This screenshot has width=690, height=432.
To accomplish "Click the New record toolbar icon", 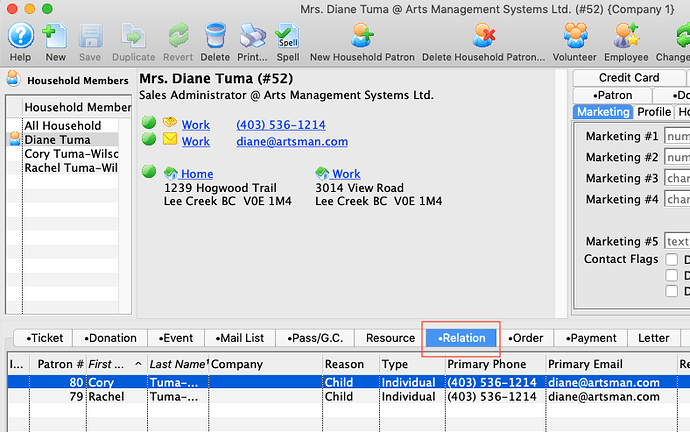I will click(x=55, y=36).
